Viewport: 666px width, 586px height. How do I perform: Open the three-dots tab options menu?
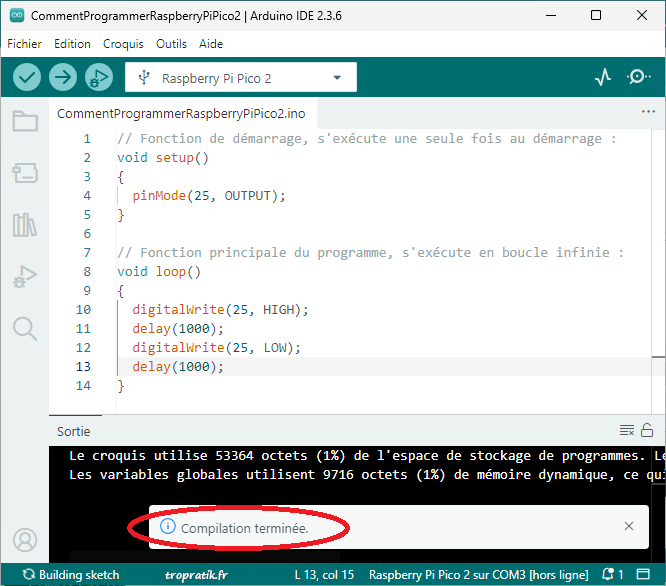648,111
